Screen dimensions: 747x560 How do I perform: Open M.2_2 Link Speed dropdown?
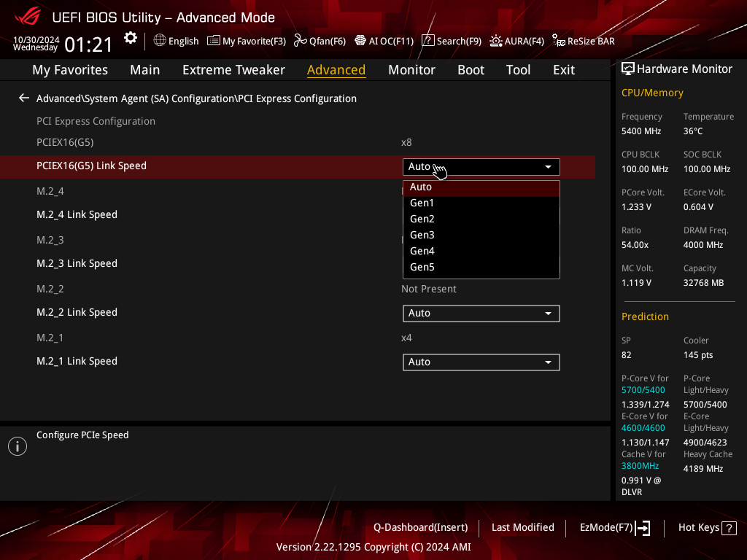tap(481, 314)
